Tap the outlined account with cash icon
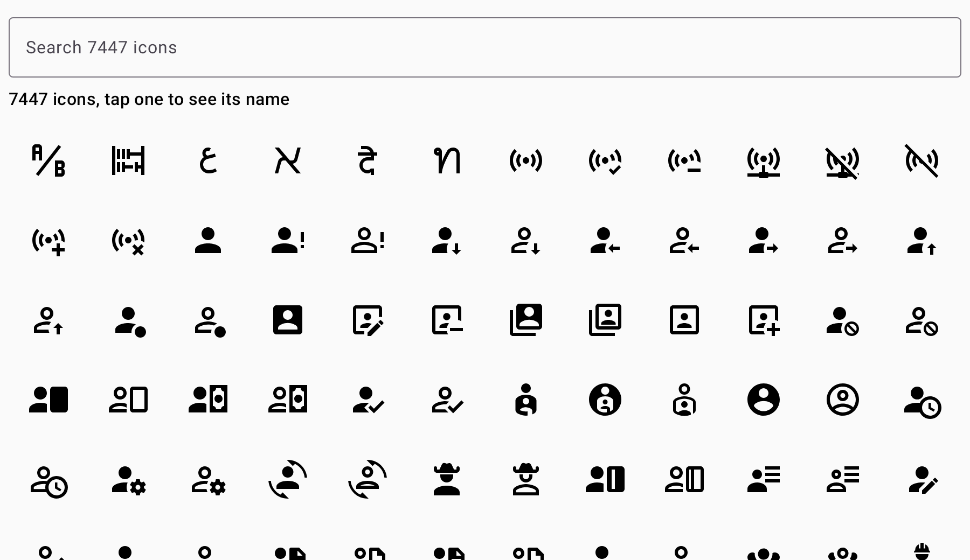Screen dimensions: 970x560 click(x=288, y=400)
